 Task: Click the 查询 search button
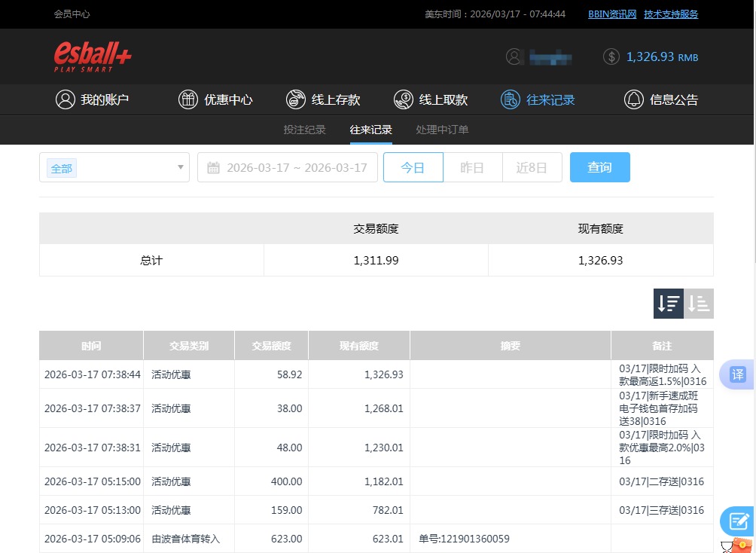pos(599,167)
